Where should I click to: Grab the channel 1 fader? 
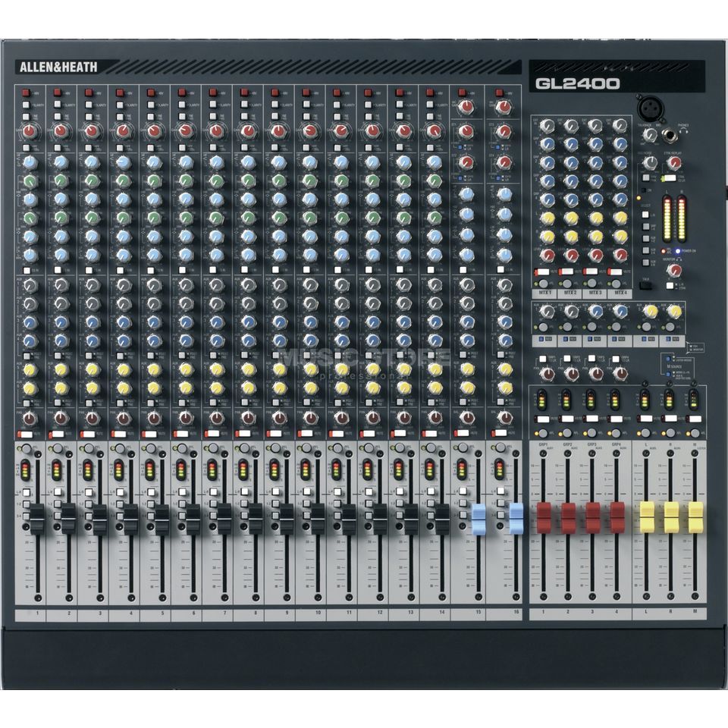[36, 518]
